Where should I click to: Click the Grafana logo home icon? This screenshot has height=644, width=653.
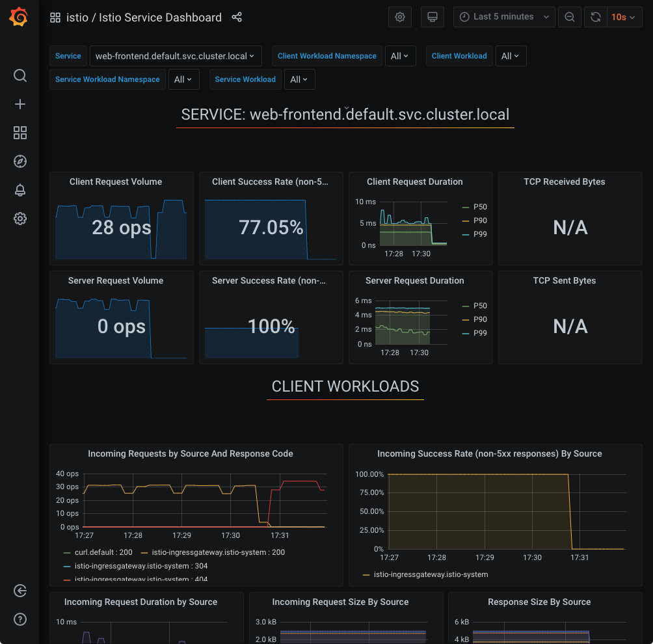click(19, 18)
